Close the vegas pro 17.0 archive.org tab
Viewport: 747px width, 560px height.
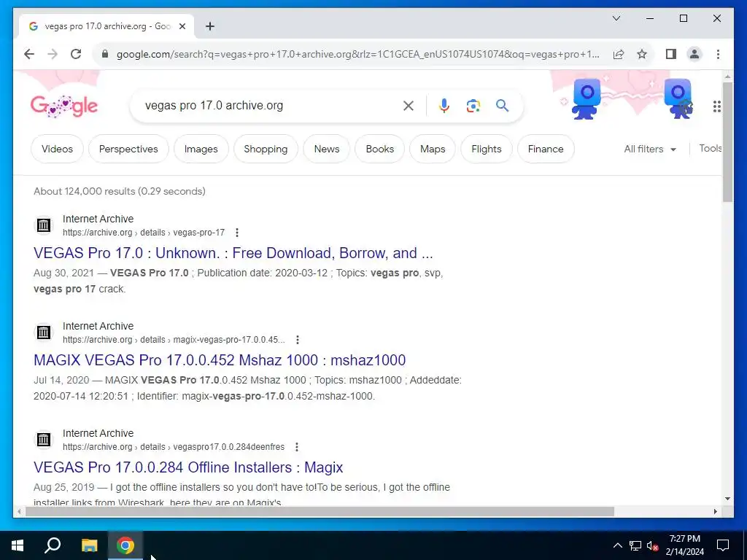click(x=182, y=27)
